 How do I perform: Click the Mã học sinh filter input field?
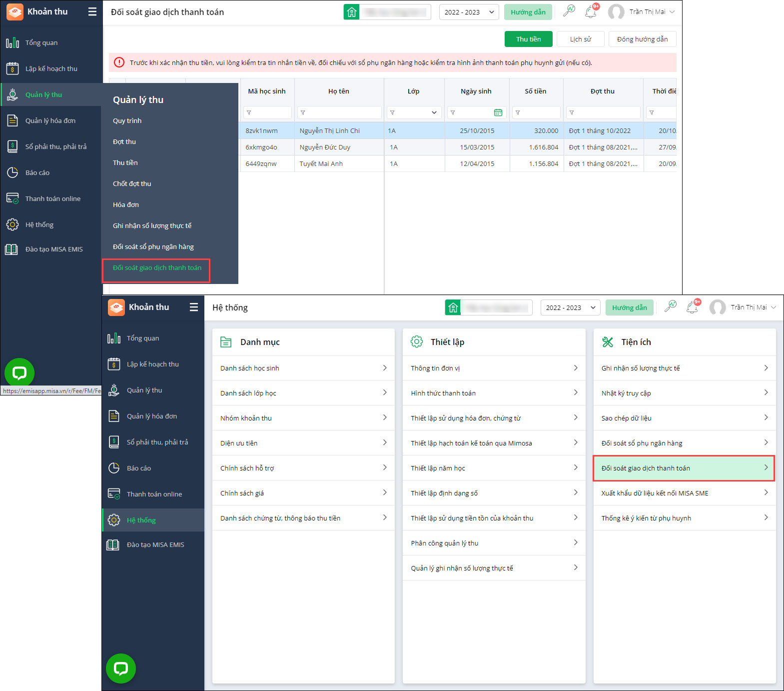[x=267, y=112]
